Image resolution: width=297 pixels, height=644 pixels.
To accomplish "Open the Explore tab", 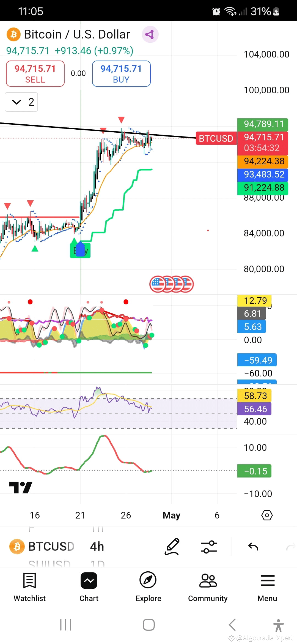I will click(x=148, y=587).
